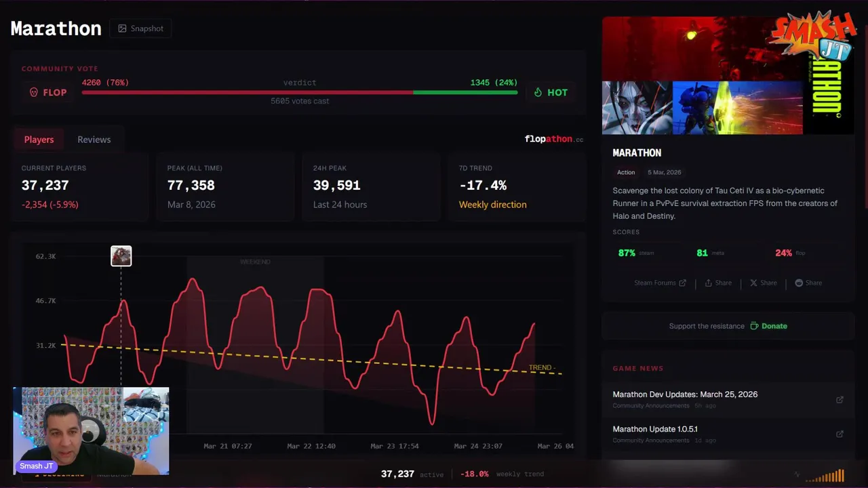The image size is (868, 488).
Task: Click the Marathon game banner image
Action: [x=728, y=76]
